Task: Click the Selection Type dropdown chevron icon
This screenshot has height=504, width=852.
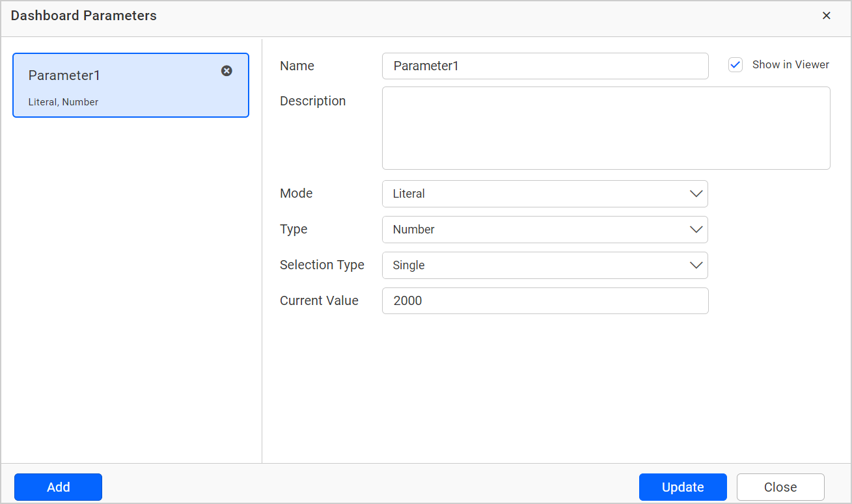Action: pyautogui.click(x=696, y=265)
